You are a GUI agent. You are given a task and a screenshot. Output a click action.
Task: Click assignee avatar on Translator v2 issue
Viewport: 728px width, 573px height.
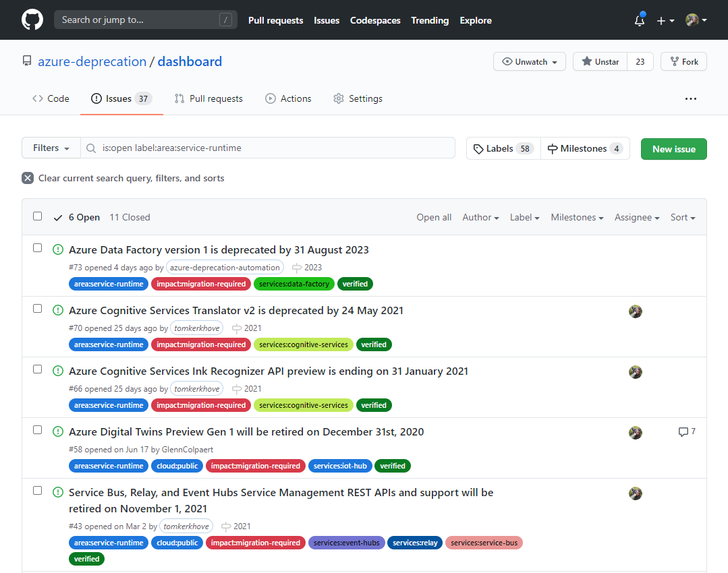[635, 311]
